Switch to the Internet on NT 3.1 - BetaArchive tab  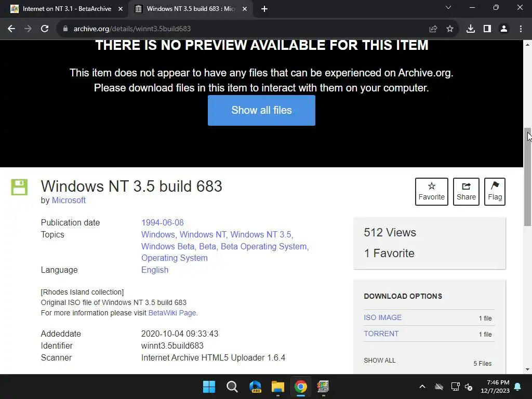(66, 9)
